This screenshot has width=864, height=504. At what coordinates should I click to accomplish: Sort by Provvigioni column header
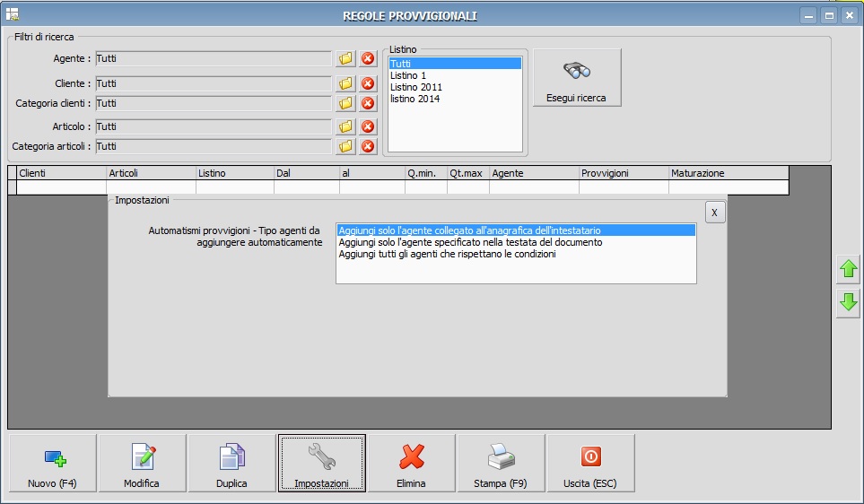point(624,173)
